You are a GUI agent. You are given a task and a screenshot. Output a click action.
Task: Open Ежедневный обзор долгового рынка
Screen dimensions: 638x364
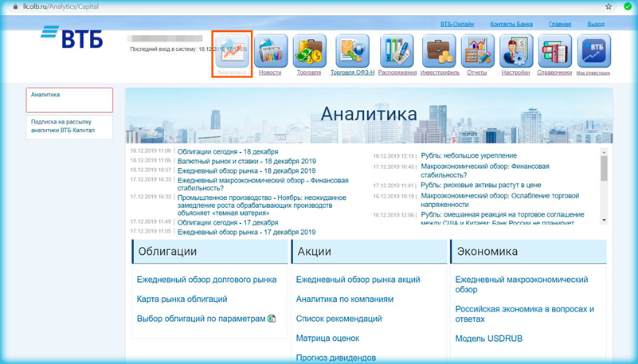click(x=207, y=280)
